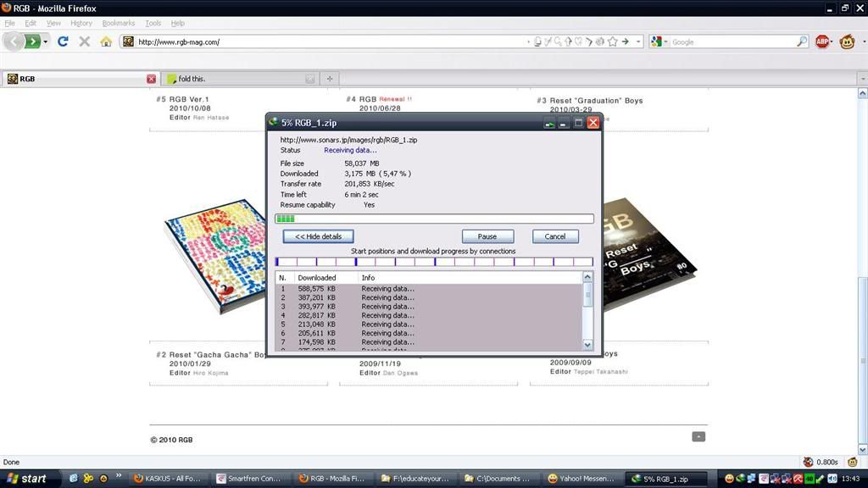Open the #5 RGB Ver.1 issue link
The image size is (868, 488).
pyautogui.click(x=189, y=100)
